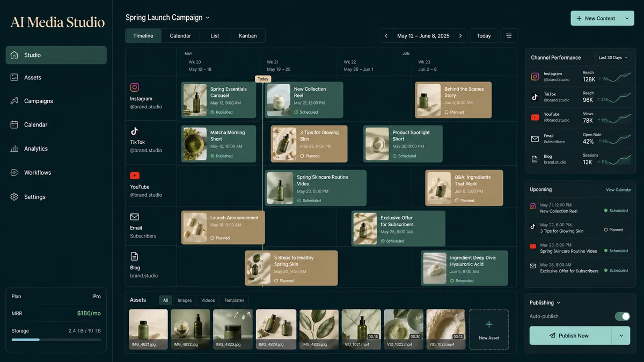Show All assets tab

166,300
